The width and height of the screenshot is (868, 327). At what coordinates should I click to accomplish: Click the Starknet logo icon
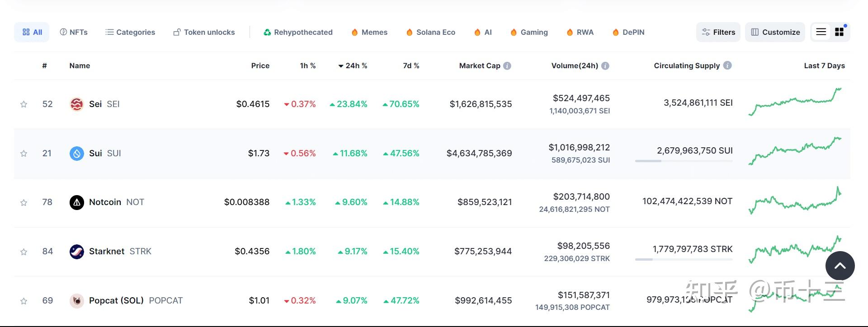76,252
